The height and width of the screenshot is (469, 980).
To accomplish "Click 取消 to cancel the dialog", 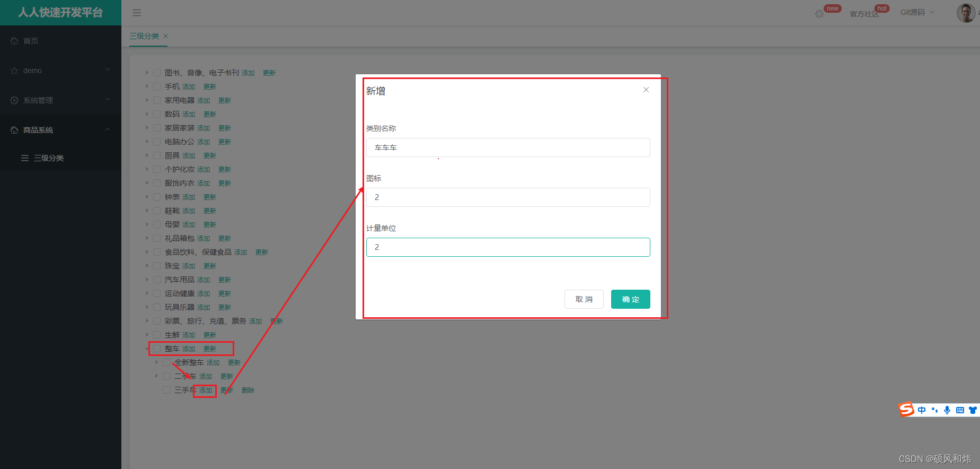I will coord(584,299).
